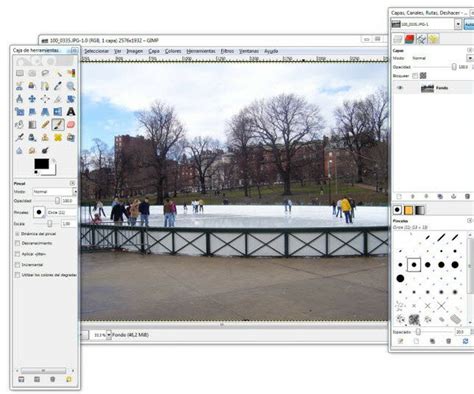Select the Foreground Select tool

click(x=32, y=86)
